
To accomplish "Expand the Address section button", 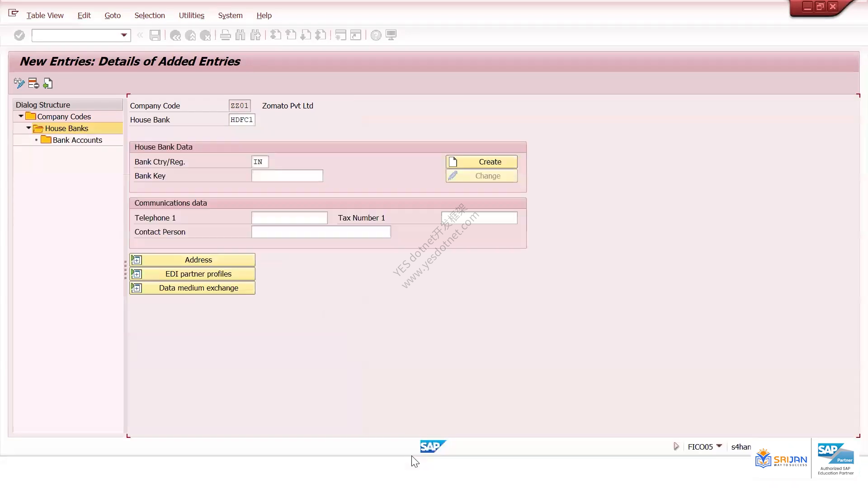I will click(x=192, y=260).
